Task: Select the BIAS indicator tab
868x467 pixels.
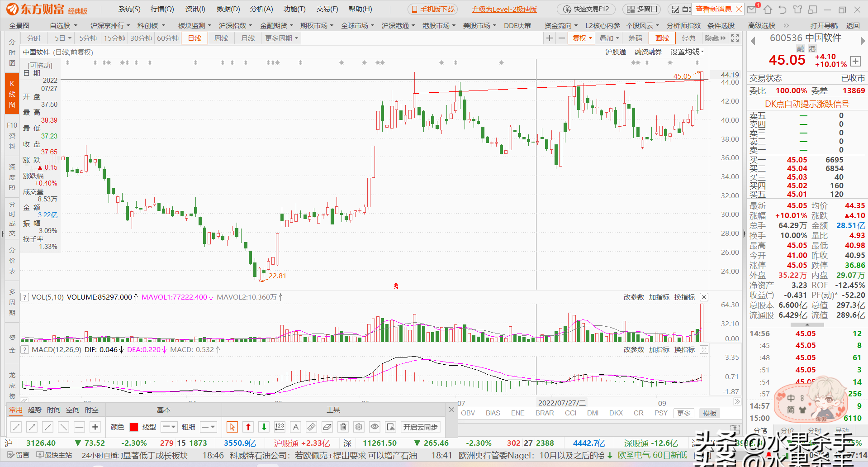Action: pyautogui.click(x=493, y=413)
